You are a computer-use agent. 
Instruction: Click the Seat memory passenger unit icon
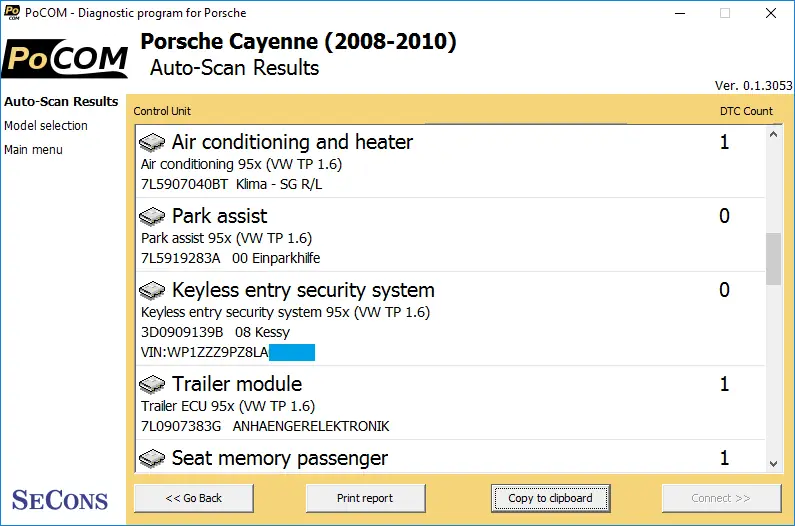click(152, 459)
